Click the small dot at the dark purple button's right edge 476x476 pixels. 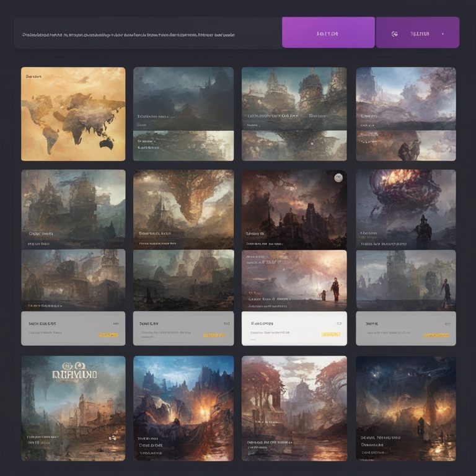pos(443,33)
